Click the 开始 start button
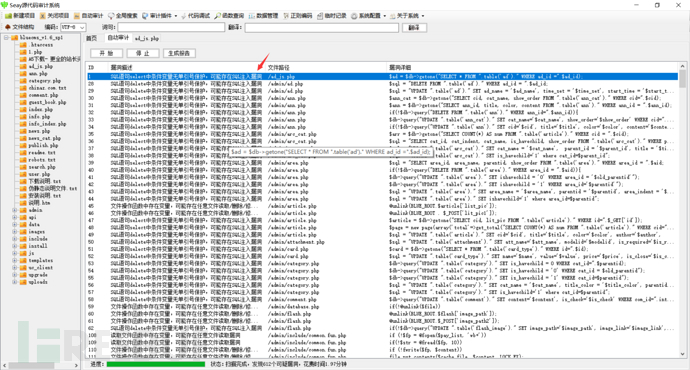This screenshot has width=690, height=370. pyautogui.click(x=106, y=53)
